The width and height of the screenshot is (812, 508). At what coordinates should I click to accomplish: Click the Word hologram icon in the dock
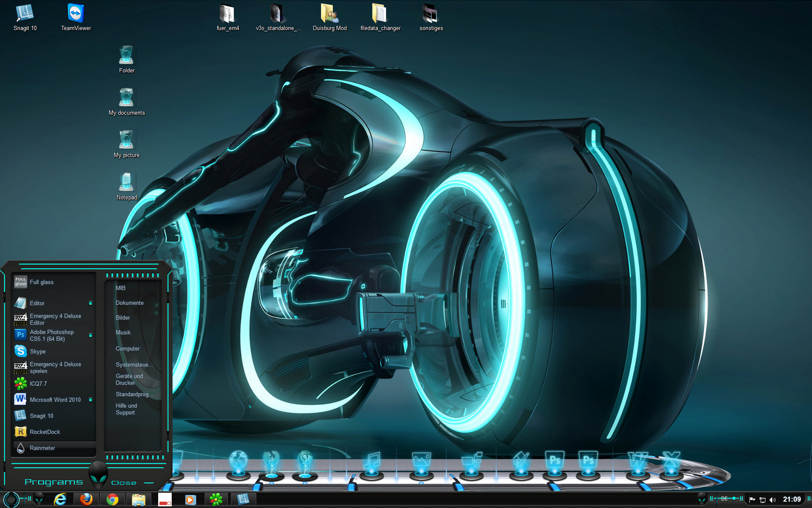(638, 465)
